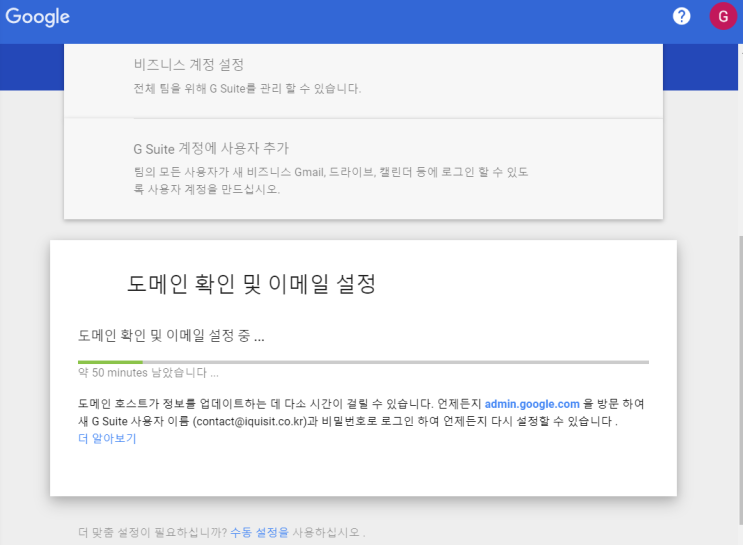Screen dimensions: 743x545
Task: Click the contact@iquisit.co.kr username text
Action: coord(250,421)
